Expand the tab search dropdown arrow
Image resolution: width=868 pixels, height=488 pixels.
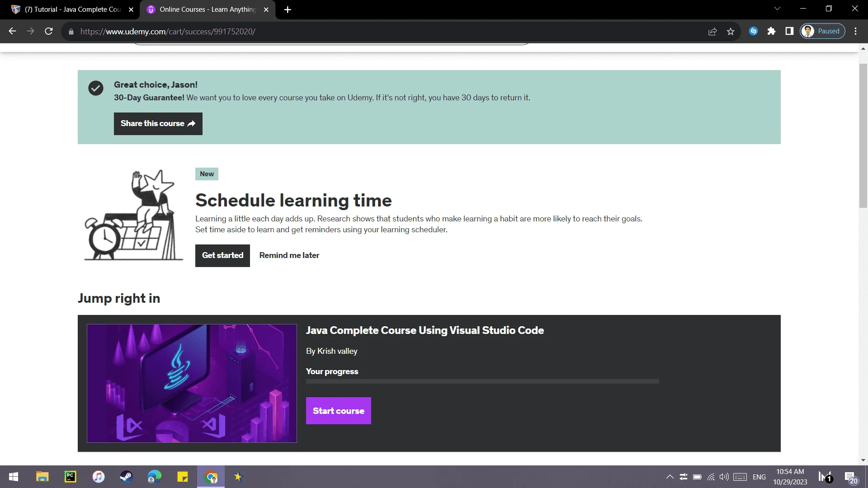pos(777,9)
